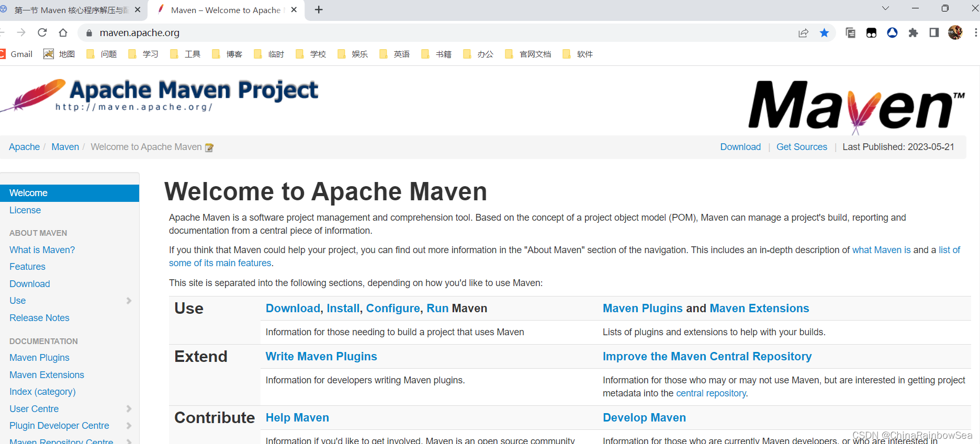Image resolution: width=980 pixels, height=444 pixels.
Task: Open the 英语 bookmark folder
Action: (395, 54)
